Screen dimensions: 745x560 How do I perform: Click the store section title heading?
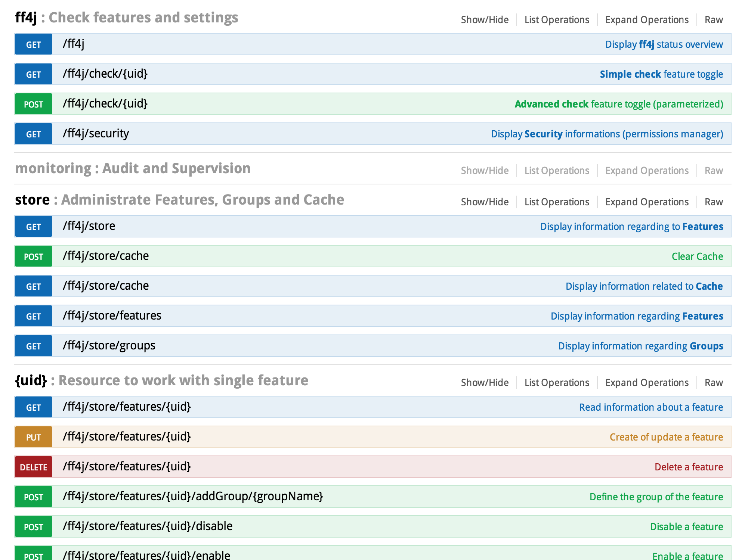[33, 200]
